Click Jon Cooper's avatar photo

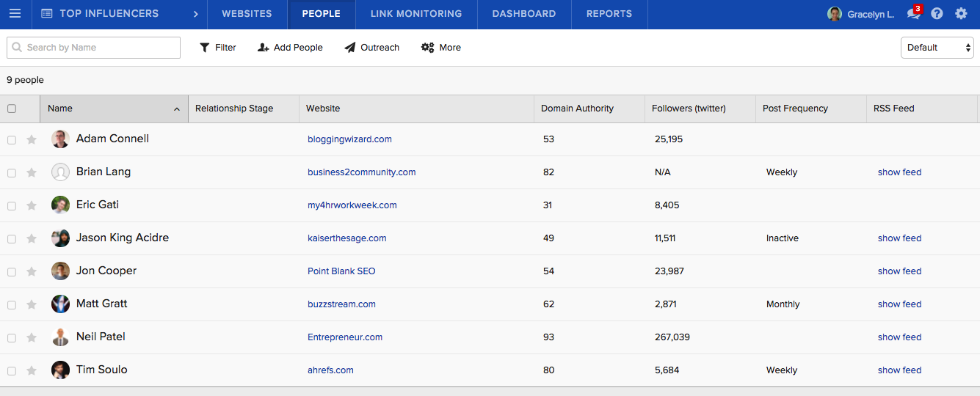60,271
